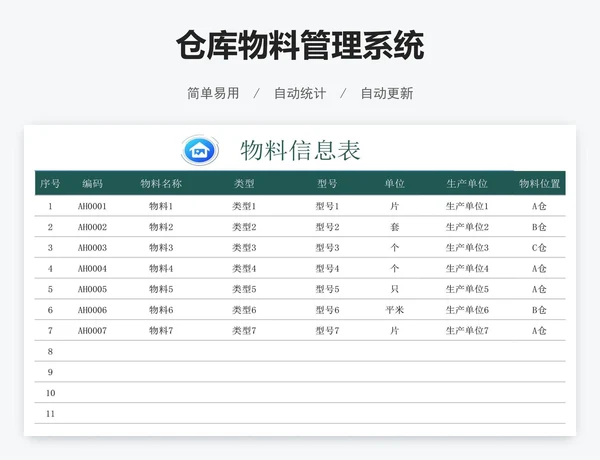Select cell AH0007
Image resolution: width=600 pixels, height=460 pixels.
coord(92,331)
